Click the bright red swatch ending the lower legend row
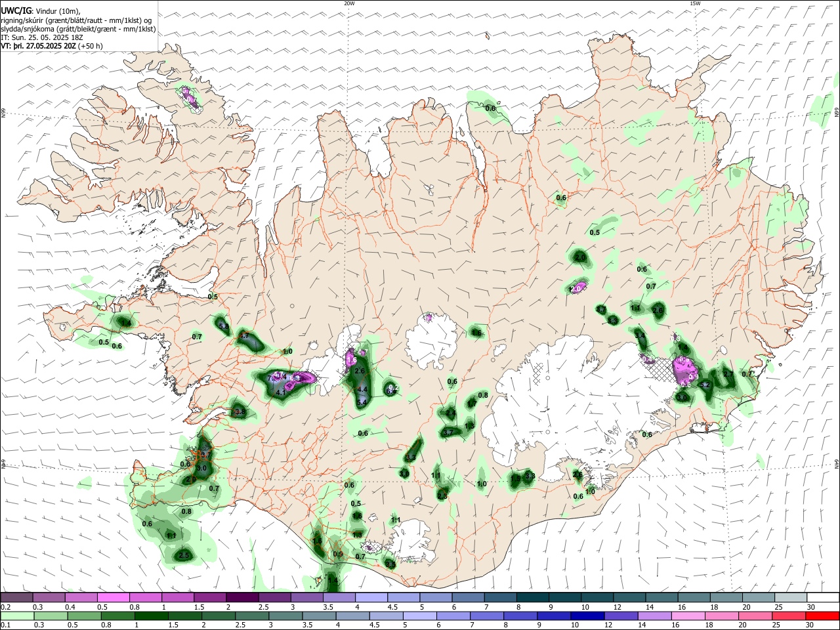This screenshot has width=840, height=630. pos(822,616)
